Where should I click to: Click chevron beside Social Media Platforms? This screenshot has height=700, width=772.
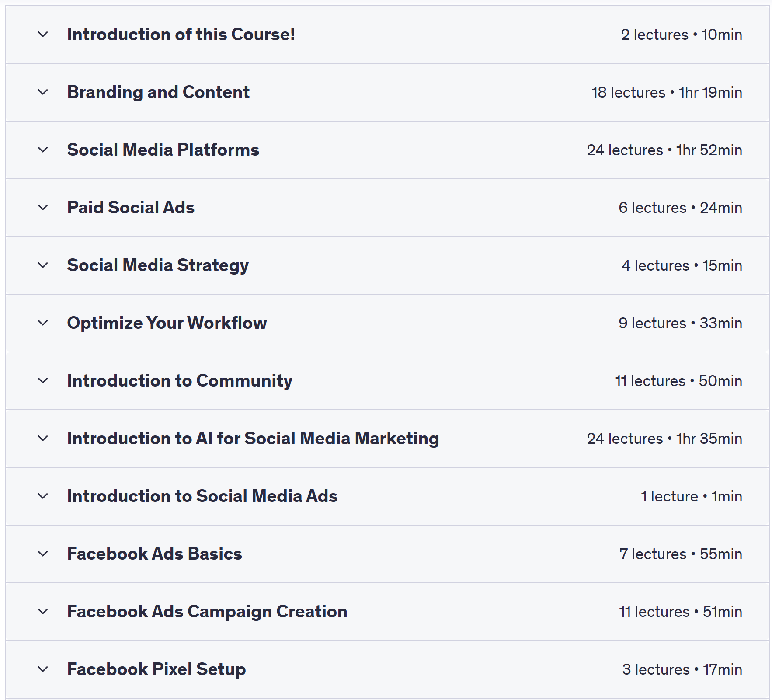pyautogui.click(x=43, y=150)
